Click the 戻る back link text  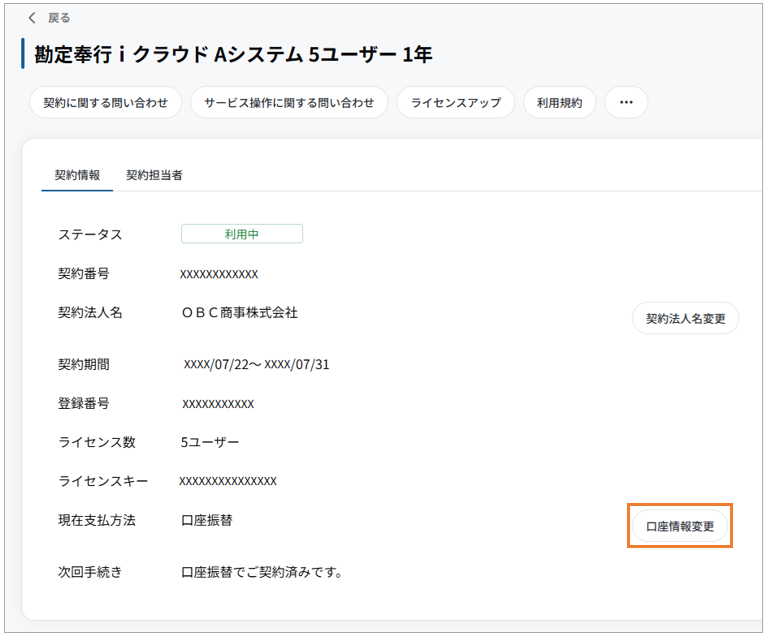[x=59, y=18]
